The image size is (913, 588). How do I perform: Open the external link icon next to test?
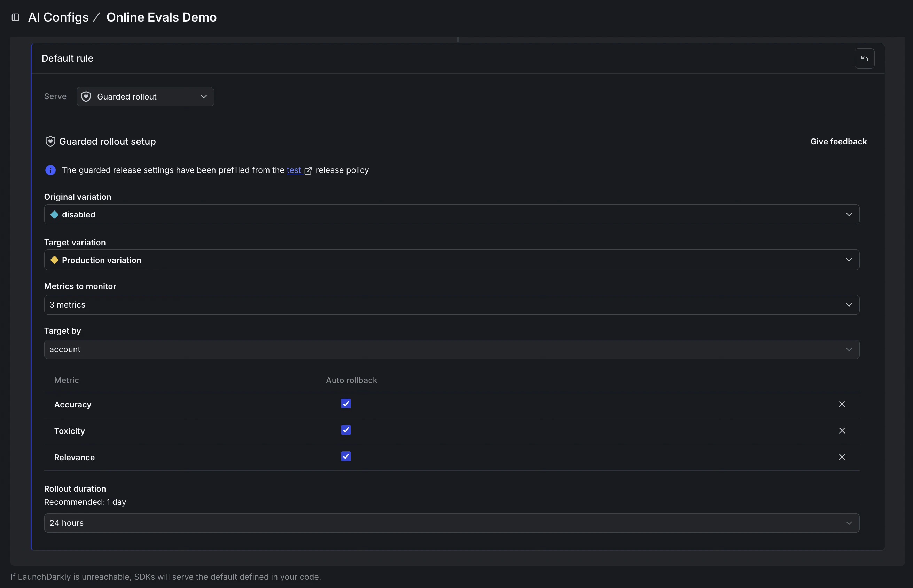(x=308, y=171)
